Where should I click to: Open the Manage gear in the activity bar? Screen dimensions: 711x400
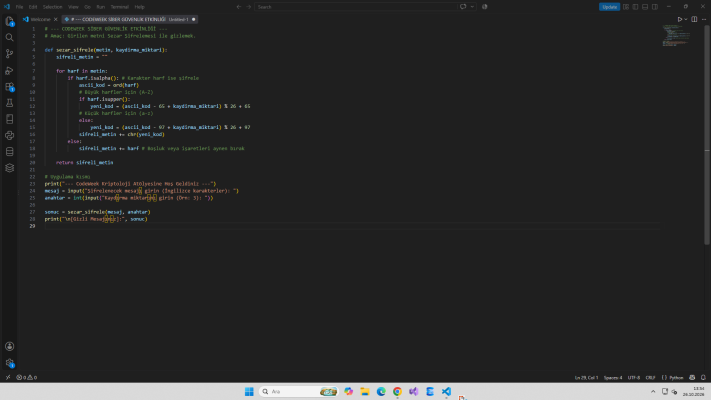[10, 363]
